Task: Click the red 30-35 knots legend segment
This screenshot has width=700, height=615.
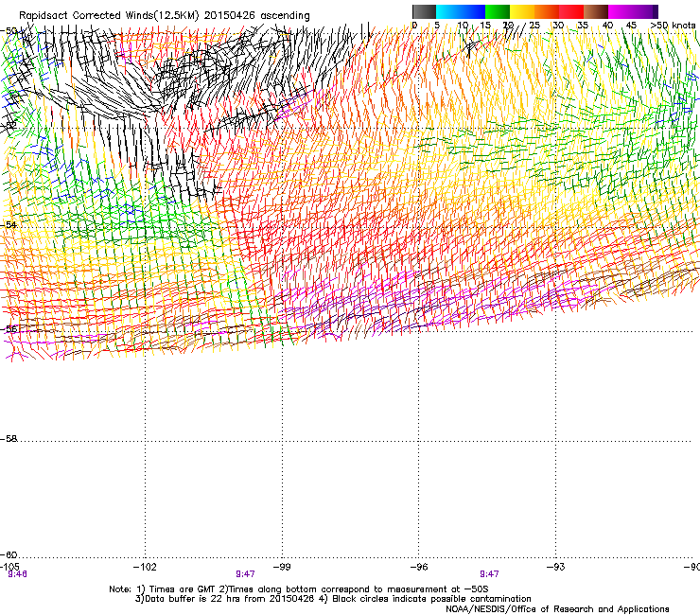Action: click(571, 11)
